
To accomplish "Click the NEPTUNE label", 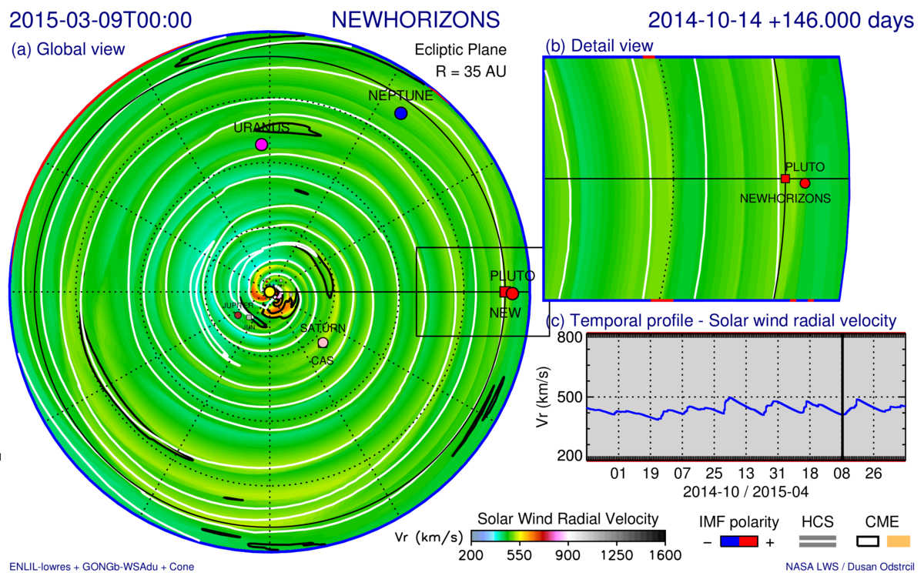I will [x=400, y=96].
